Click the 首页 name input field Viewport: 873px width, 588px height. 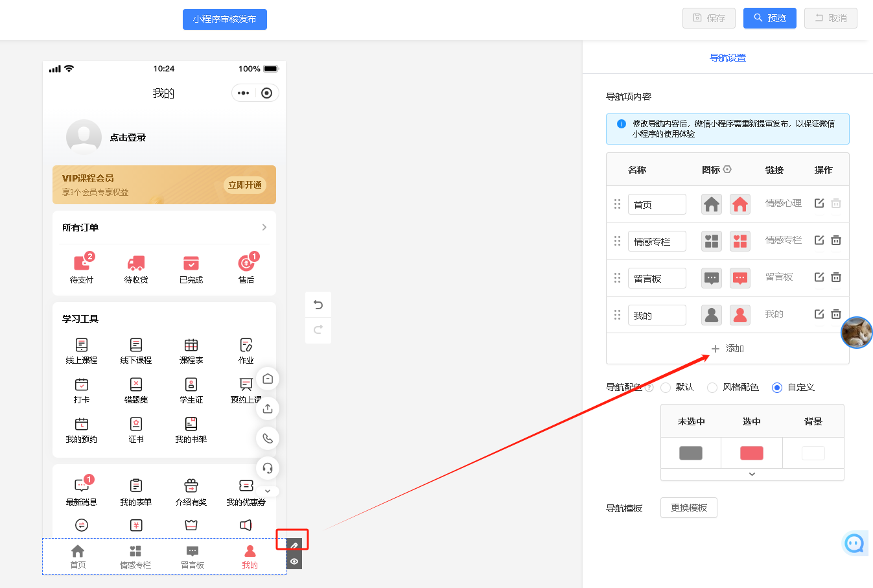point(657,204)
